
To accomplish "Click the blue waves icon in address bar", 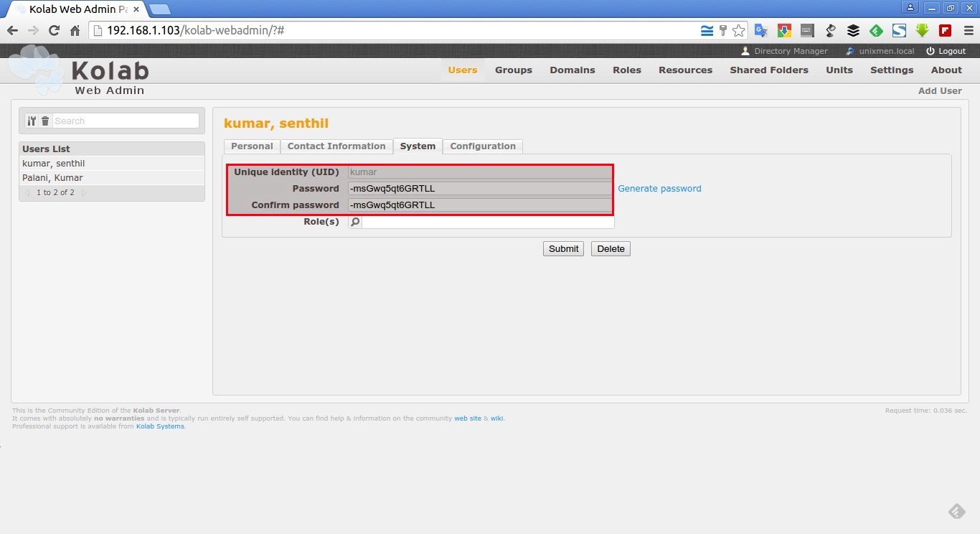I will coord(707,31).
